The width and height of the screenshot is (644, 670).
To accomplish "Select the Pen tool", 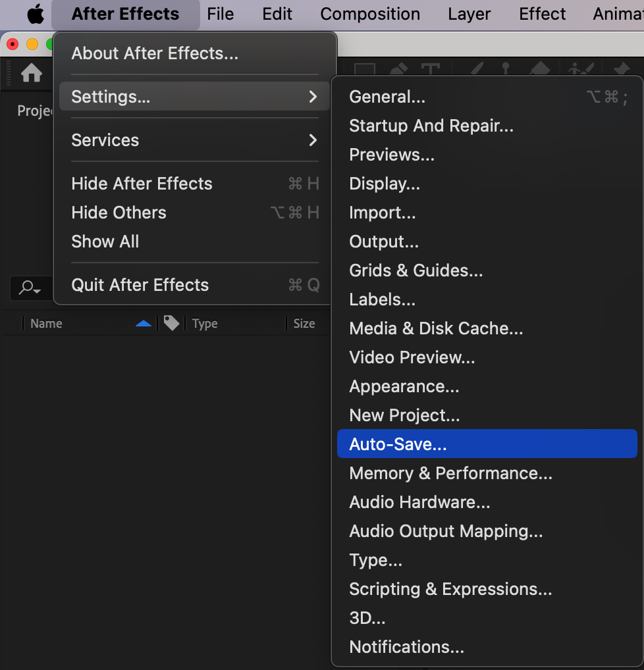I will pyautogui.click(x=399, y=69).
